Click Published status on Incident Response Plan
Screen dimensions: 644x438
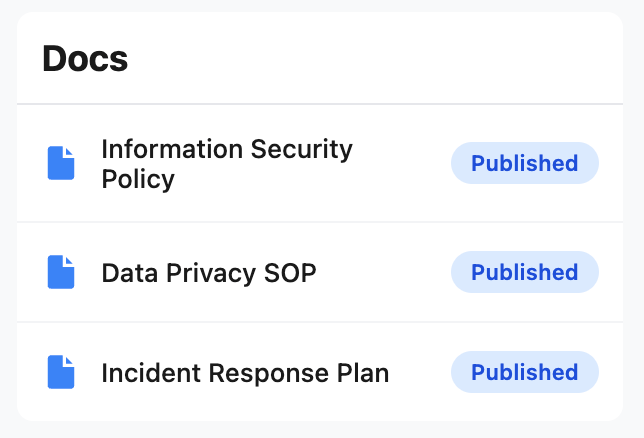(x=524, y=372)
